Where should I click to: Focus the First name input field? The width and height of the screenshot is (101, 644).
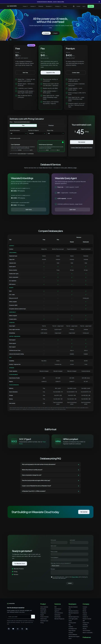(59, 543)
